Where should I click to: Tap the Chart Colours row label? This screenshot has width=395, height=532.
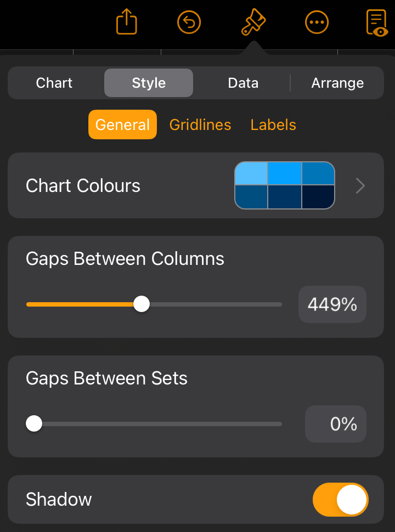pyautogui.click(x=83, y=185)
